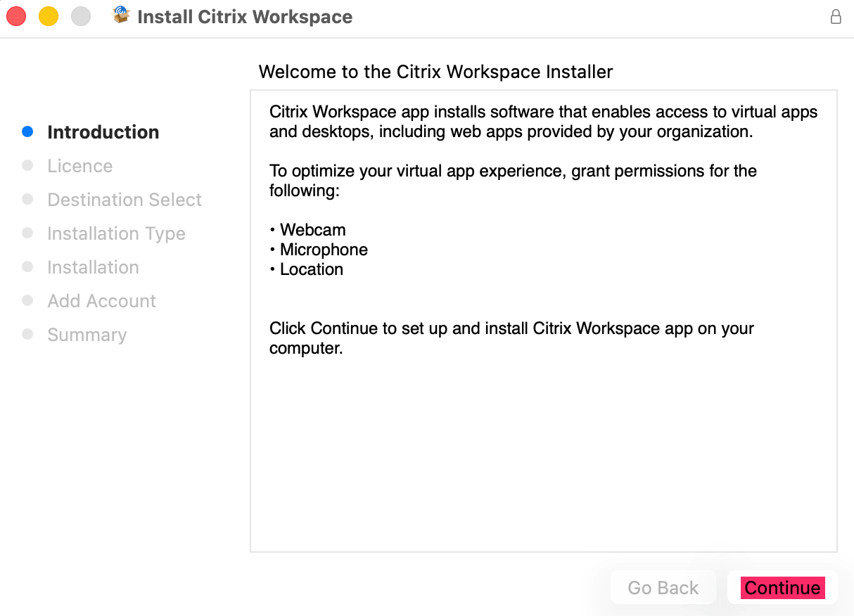This screenshot has width=854, height=616.
Task: Choose the Destination Select step
Action: [x=125, y=200]
